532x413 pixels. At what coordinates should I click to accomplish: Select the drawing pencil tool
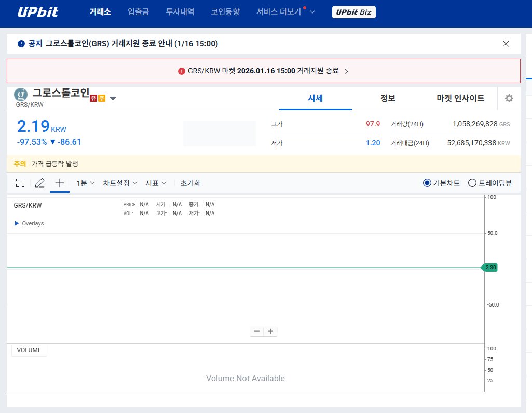click(39, 182)
